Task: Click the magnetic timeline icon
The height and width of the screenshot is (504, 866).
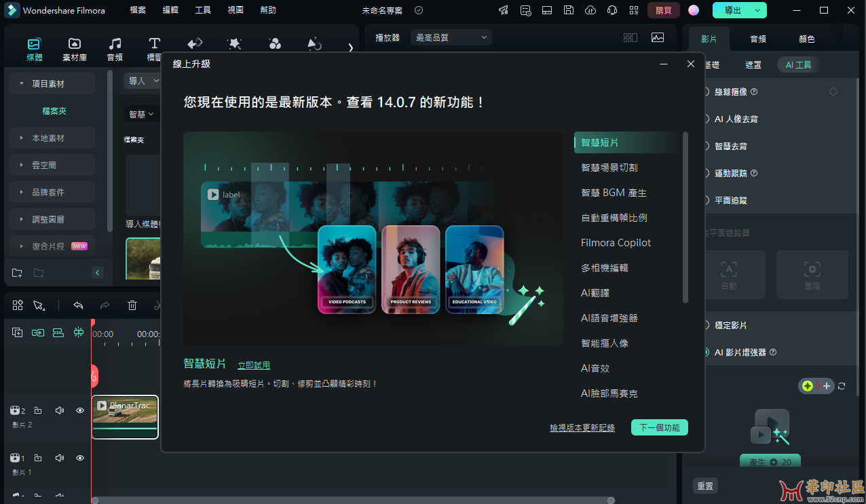Action: pos(58,332)
